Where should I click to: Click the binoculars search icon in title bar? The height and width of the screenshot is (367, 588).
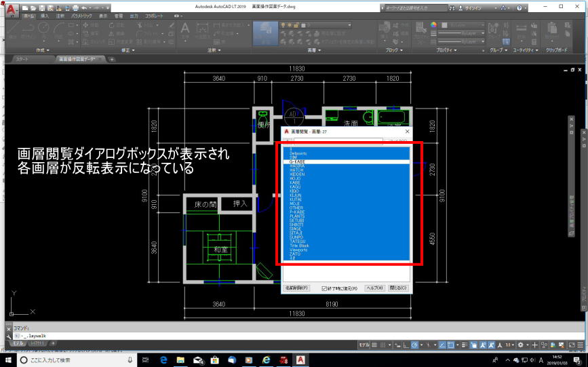pos(452,8)
